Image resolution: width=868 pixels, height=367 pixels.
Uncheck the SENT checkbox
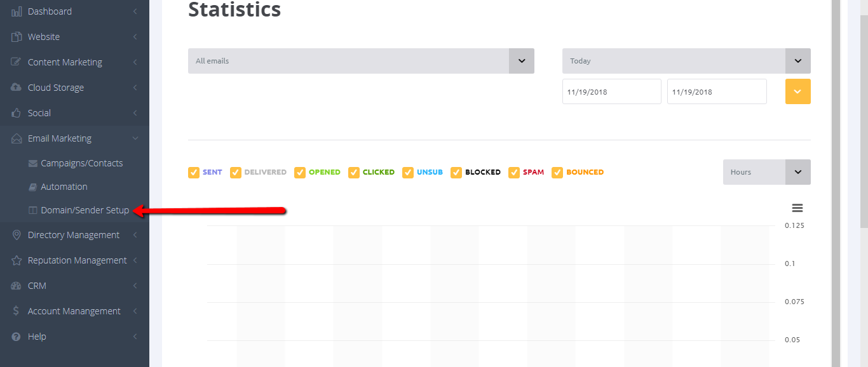(194, 172)
